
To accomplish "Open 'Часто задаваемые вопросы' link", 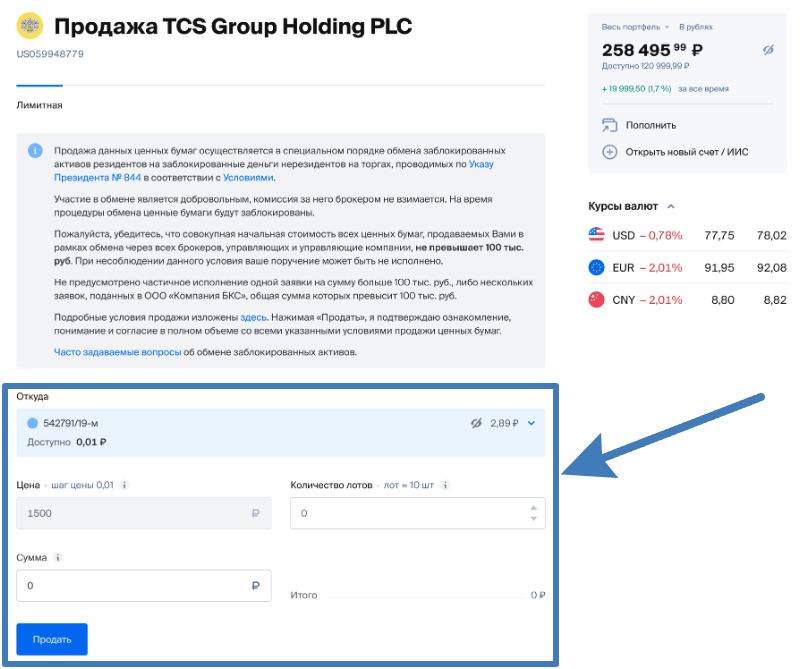I will click(117, 352).
